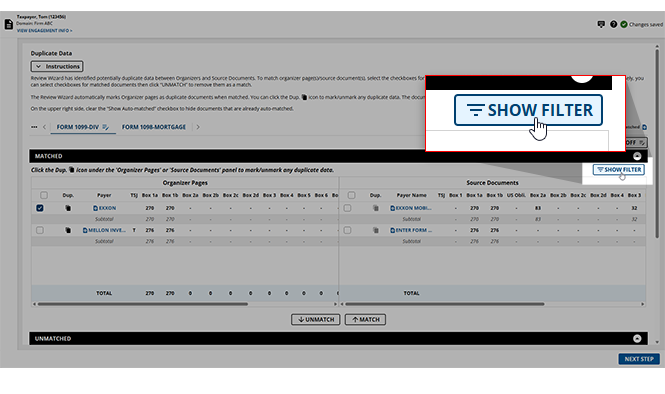Click the document icon beside the taxpayer name

(x=8, y=24)
